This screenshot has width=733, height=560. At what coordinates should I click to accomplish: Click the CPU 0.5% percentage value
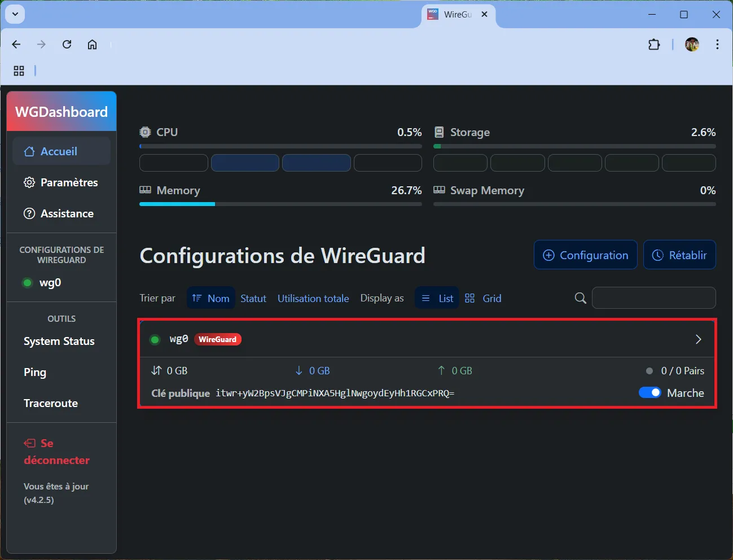point(410,132)
